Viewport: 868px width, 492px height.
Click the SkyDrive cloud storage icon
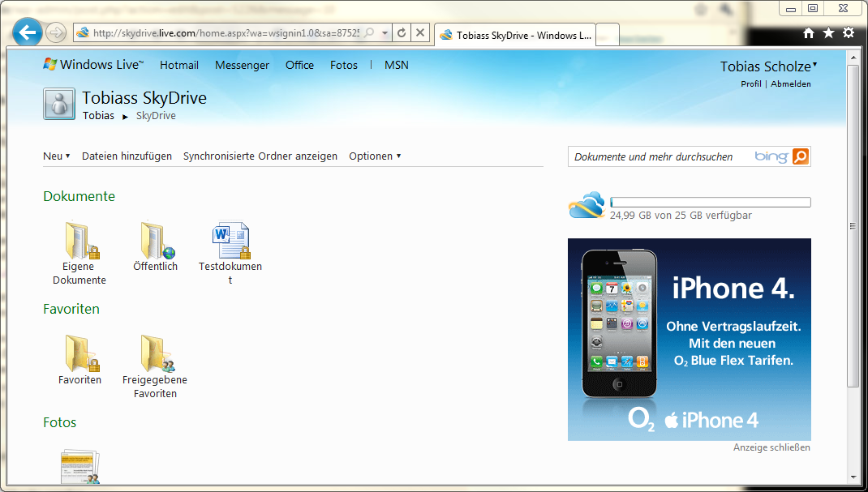click(x=587, y=205)
